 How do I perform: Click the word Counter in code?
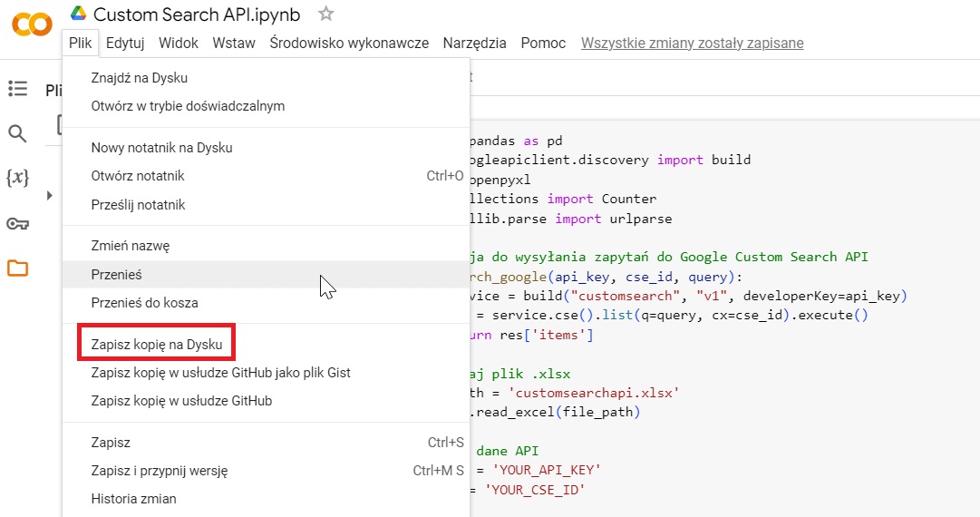click(x=629, y=199)
